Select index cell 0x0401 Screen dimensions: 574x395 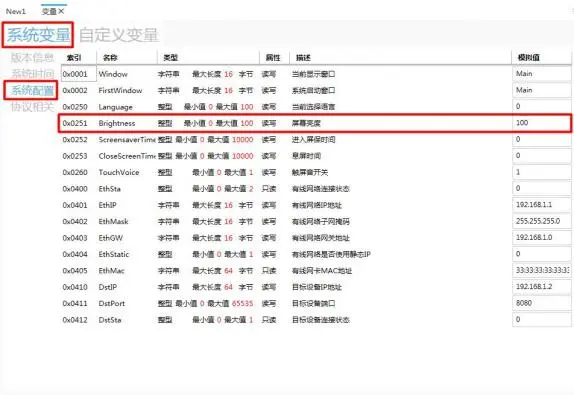pyautogui.click(x=75, y=205)
